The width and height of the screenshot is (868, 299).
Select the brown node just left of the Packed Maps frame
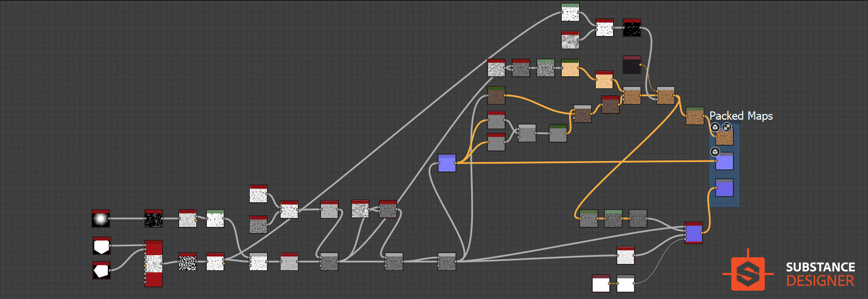coord(695,116)
